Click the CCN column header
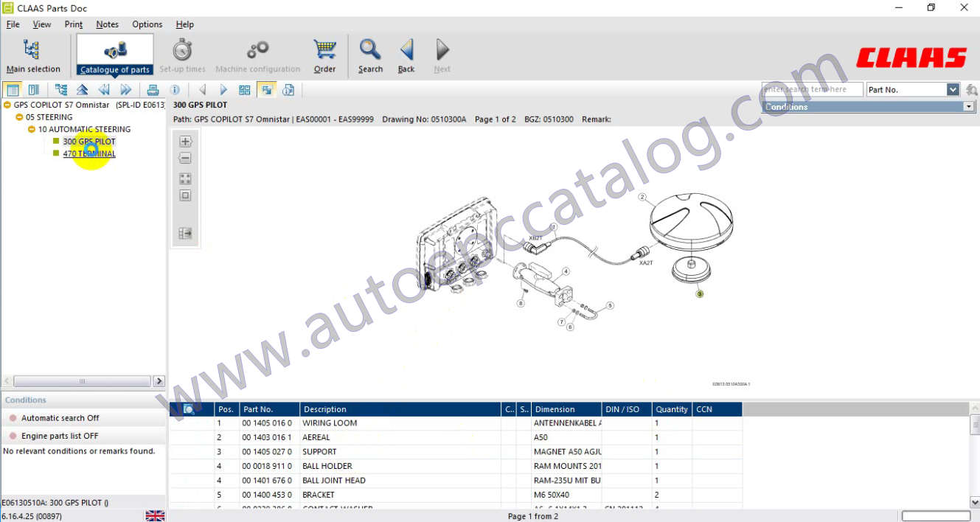The width and height of the screenshot is (980, 522). pos(717,409)
